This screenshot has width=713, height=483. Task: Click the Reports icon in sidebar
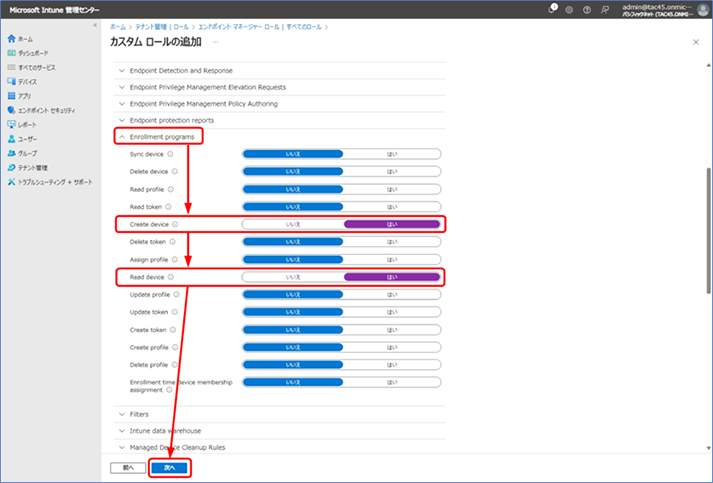pos(11,124)
